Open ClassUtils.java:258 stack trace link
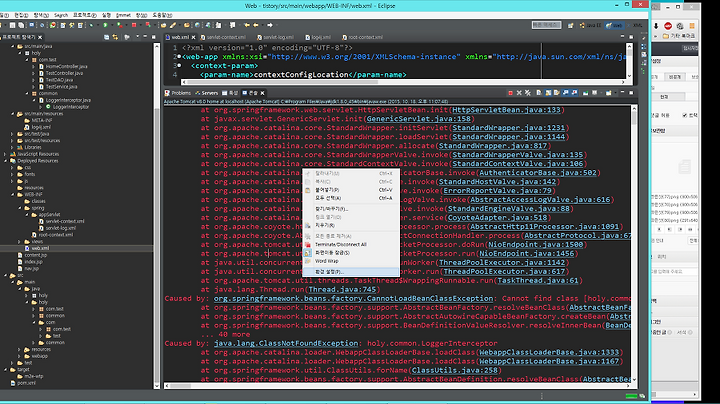This screenshot has height=404, width=720. (x=455, y=370)
